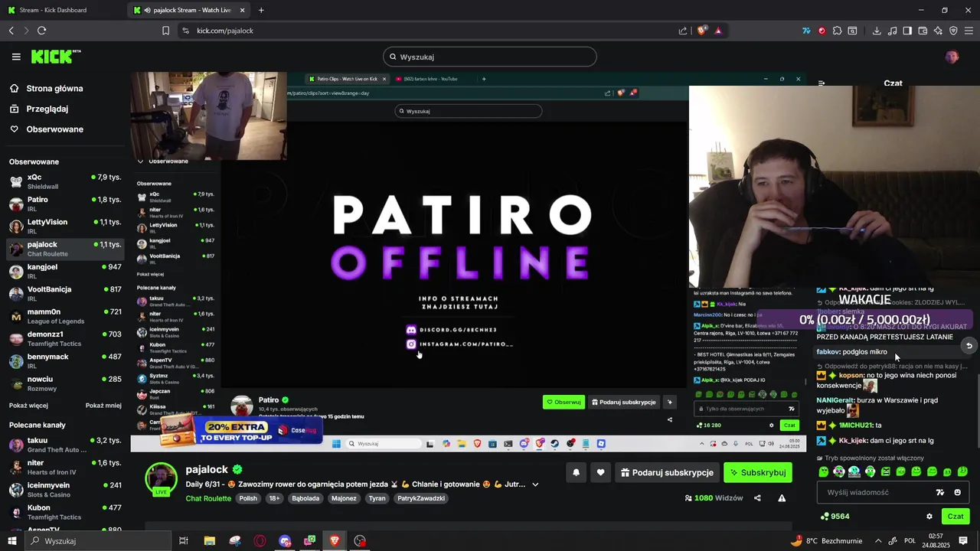This screenshot has width=980, height=551.
Task: Open the user profile avatar menu
Action: [952, 57]
